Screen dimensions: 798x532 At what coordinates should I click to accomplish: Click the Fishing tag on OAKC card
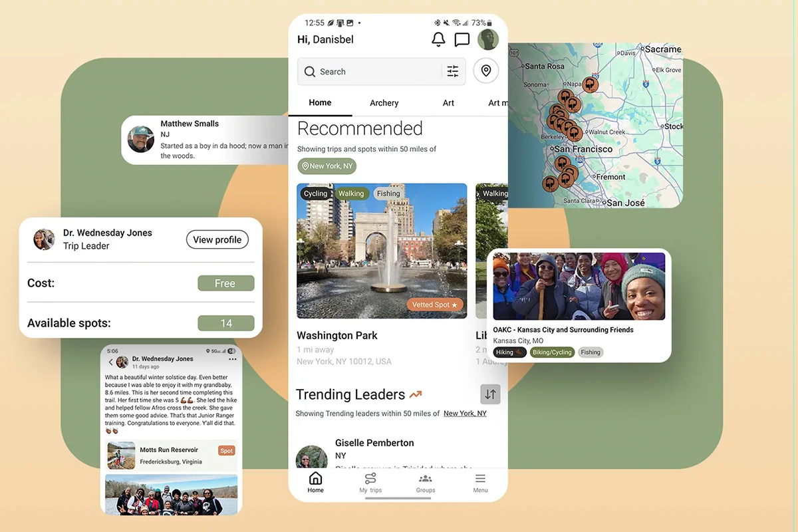tap(591, 352)
